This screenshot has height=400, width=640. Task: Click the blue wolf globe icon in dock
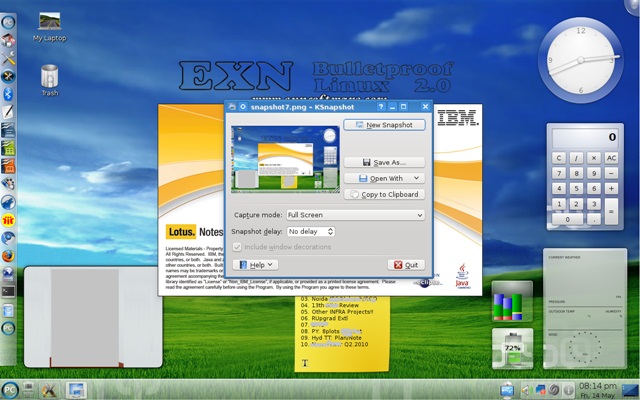8,202
